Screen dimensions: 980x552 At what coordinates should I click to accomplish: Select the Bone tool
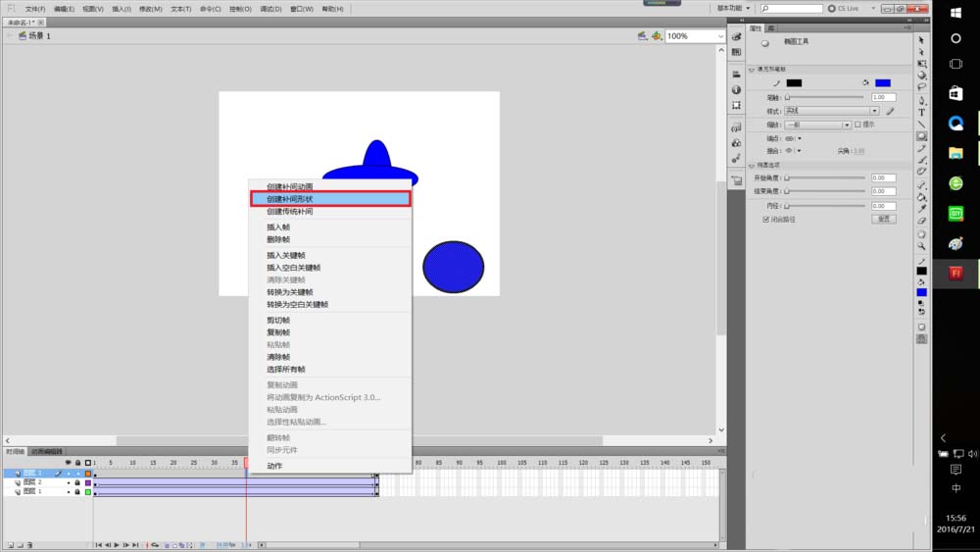(x=921, y=185)
